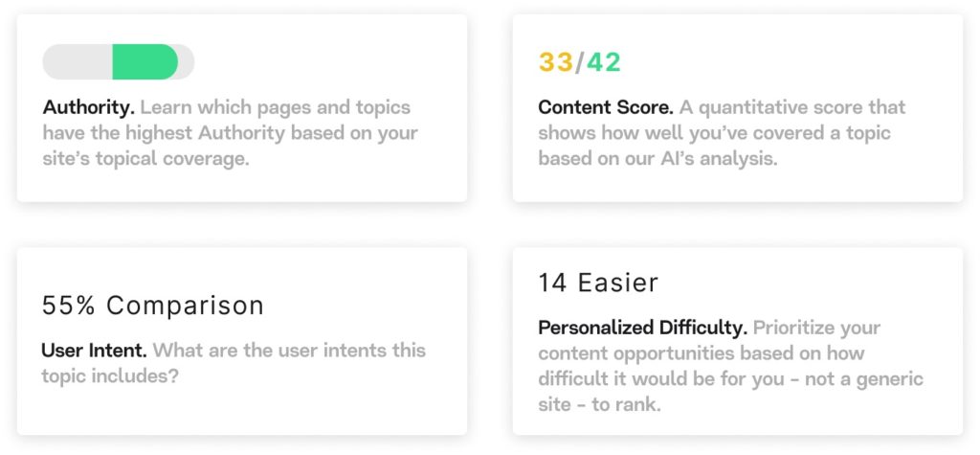Screen dimensions: 980x455
Task: Click the "55% Comparison" heading
Action: coord(153,306)
